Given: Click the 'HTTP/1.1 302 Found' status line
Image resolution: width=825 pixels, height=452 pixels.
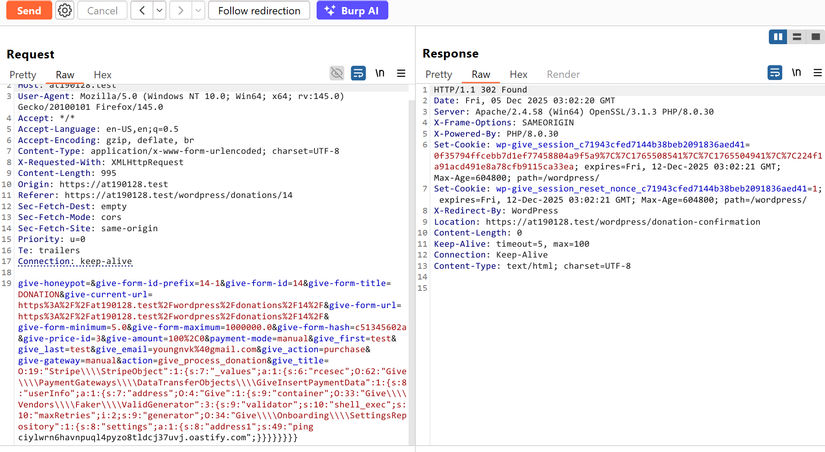Looking at the screenshot, I should click(x=480, y=90).
